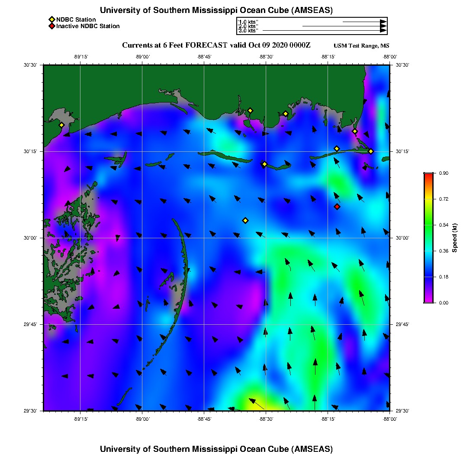The width and height of the screenshot is (476, 454).
Task: Select the westernmost yellow NDBC station marker
Action: 61,125
